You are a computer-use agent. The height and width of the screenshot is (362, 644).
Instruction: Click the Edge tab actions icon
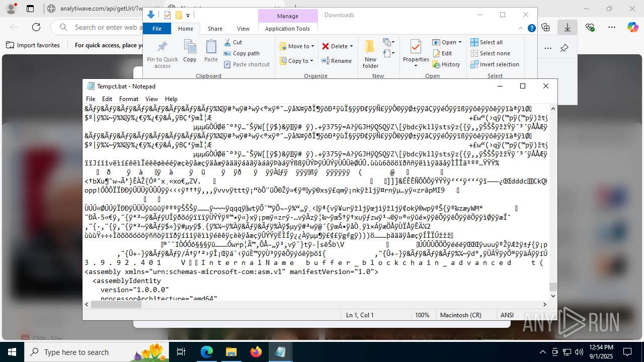click(30, 9)
